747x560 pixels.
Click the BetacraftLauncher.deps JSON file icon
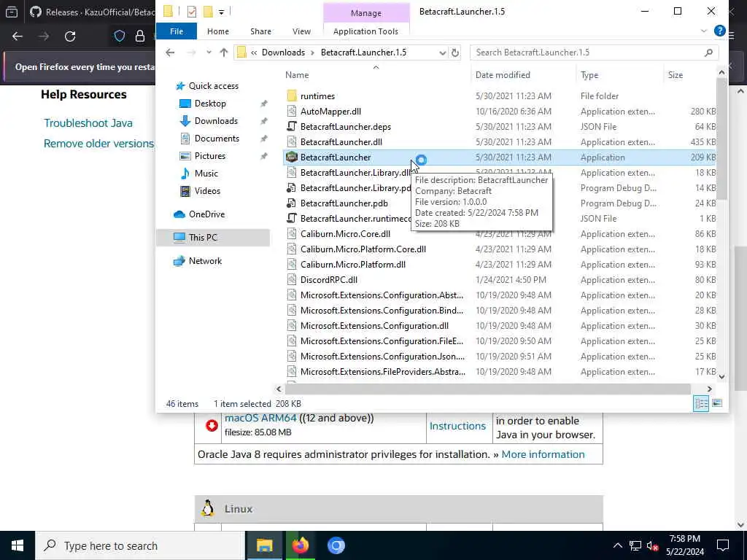point(292,127)
